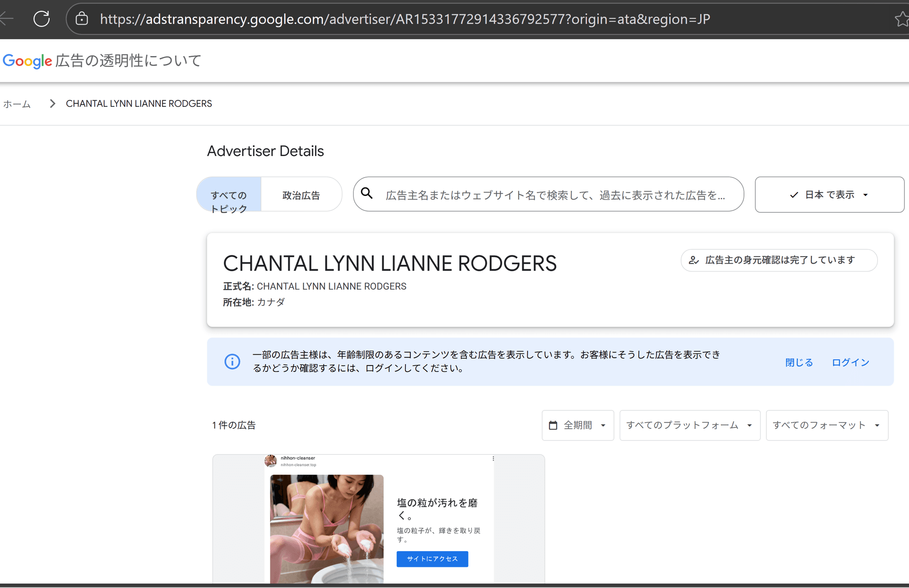This screenshot has height=588, width=909.
Task: Open the 日本 で表示 region dropdown
Action: coord(829,195)
